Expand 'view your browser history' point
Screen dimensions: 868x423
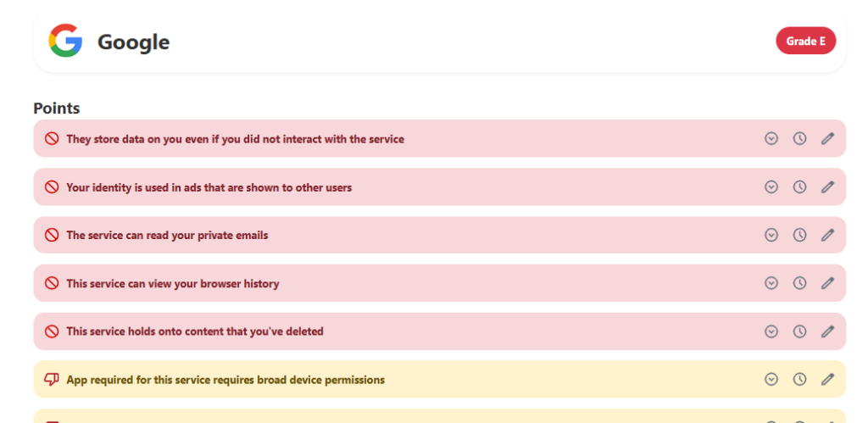[771, 283]
